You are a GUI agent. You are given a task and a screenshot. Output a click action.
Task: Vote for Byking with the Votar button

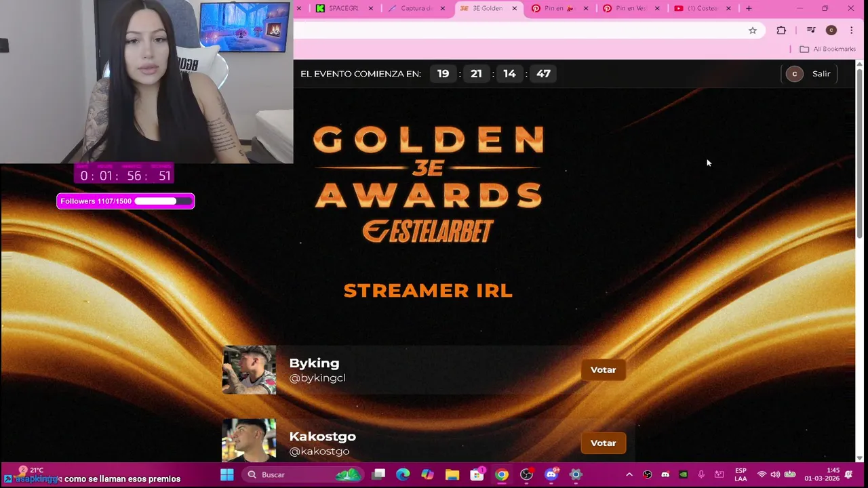tap(603, 370)
